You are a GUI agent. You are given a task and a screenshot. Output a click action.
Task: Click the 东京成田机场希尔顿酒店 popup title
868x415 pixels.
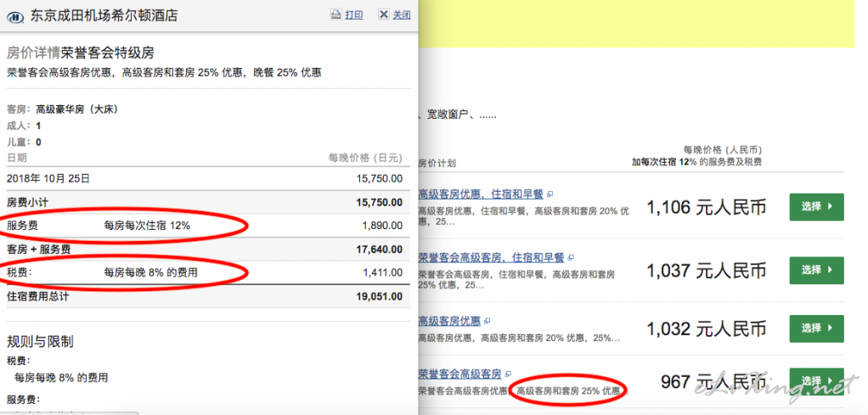point(104,15)
